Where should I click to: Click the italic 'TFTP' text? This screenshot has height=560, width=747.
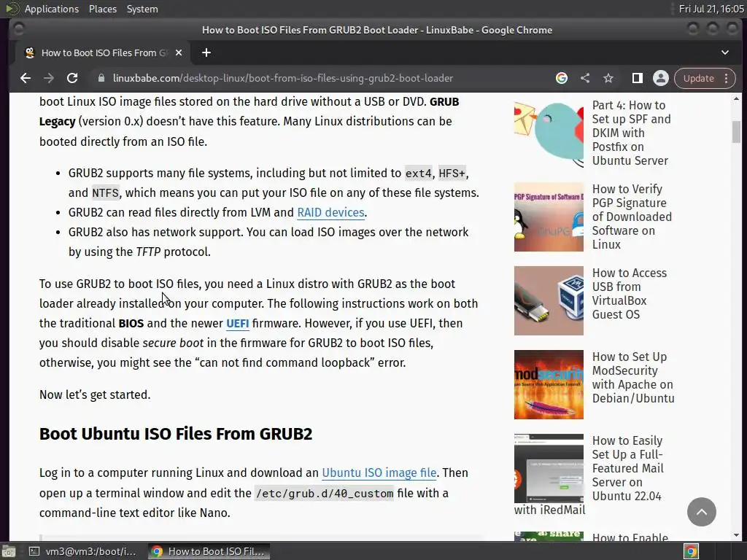click(148, 252)
